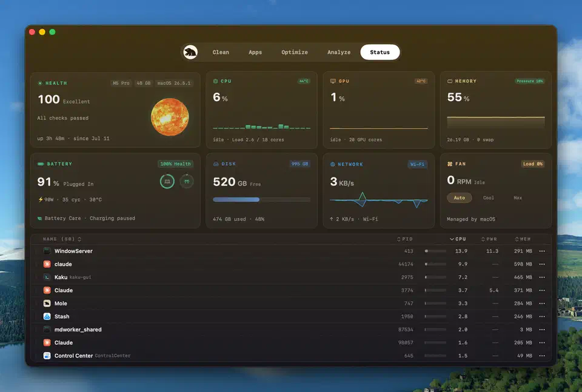Open the Apps tab

(255, 52)
